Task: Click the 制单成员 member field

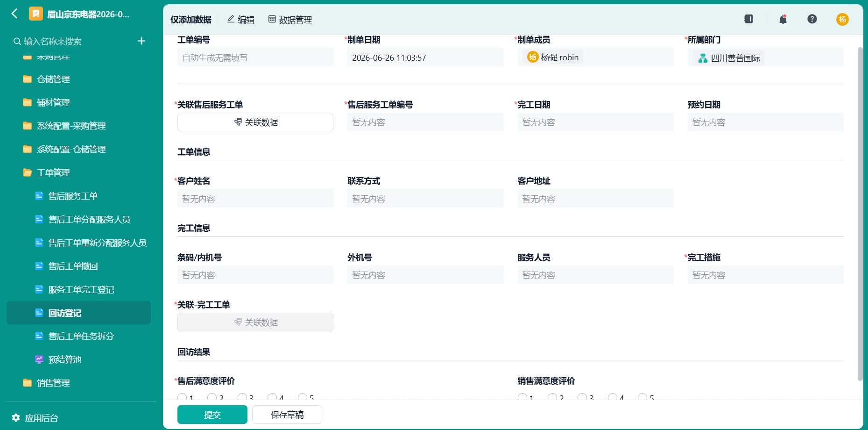Action: coord(596,57)
